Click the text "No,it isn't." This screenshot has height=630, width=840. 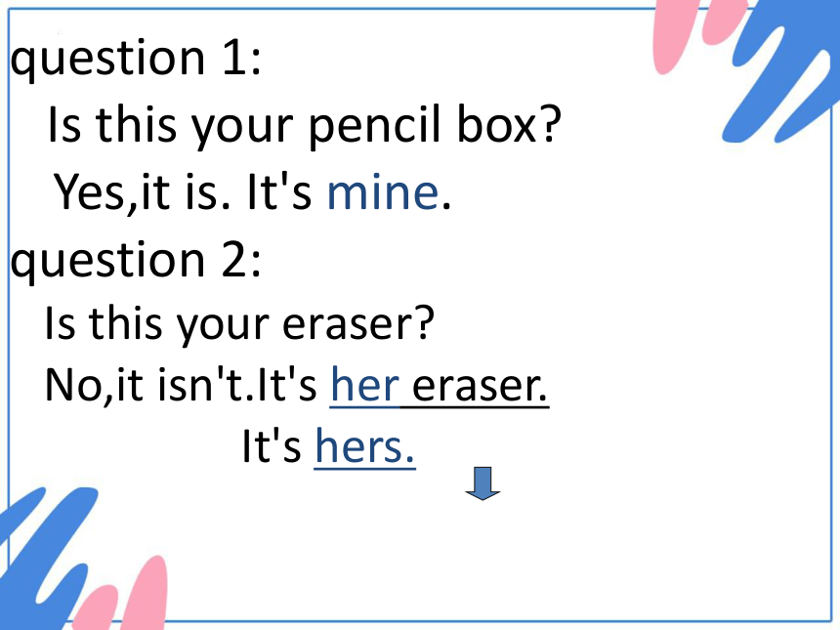[x=149, y=385]
